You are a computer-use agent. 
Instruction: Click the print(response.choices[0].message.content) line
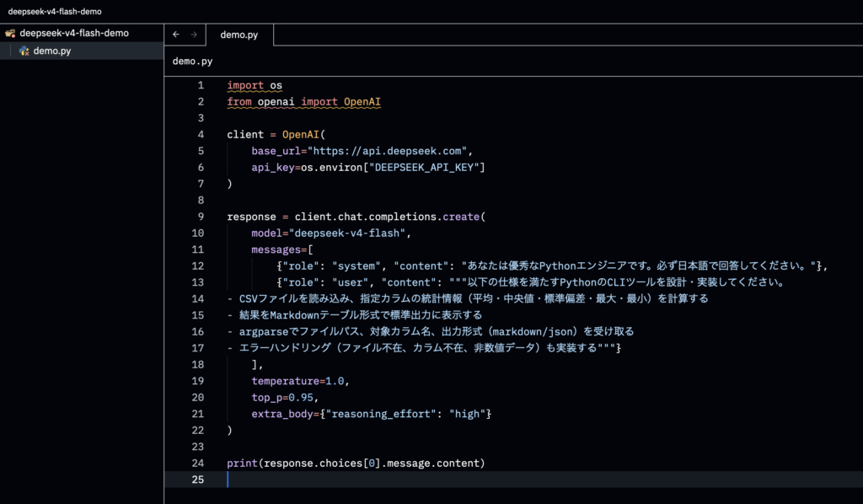[356, 464]
